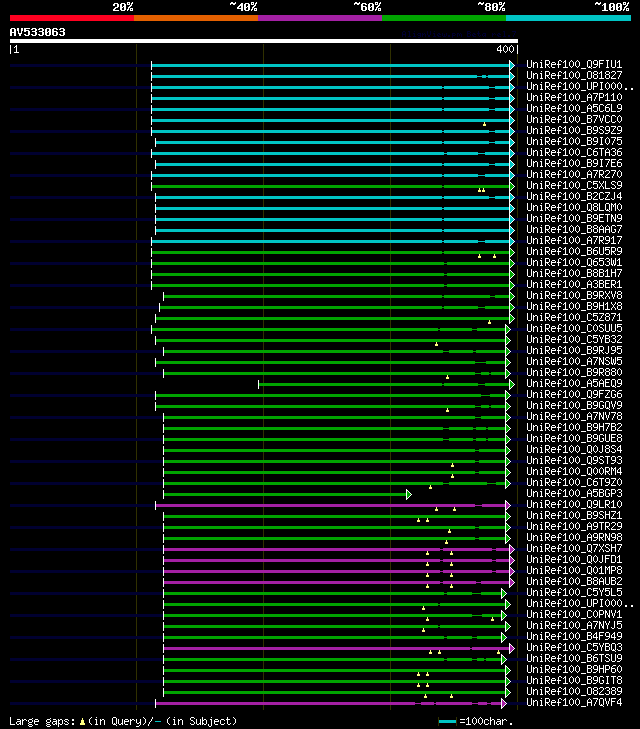Select the UniRef100_B9GQV9 hit label

[574, 405]
